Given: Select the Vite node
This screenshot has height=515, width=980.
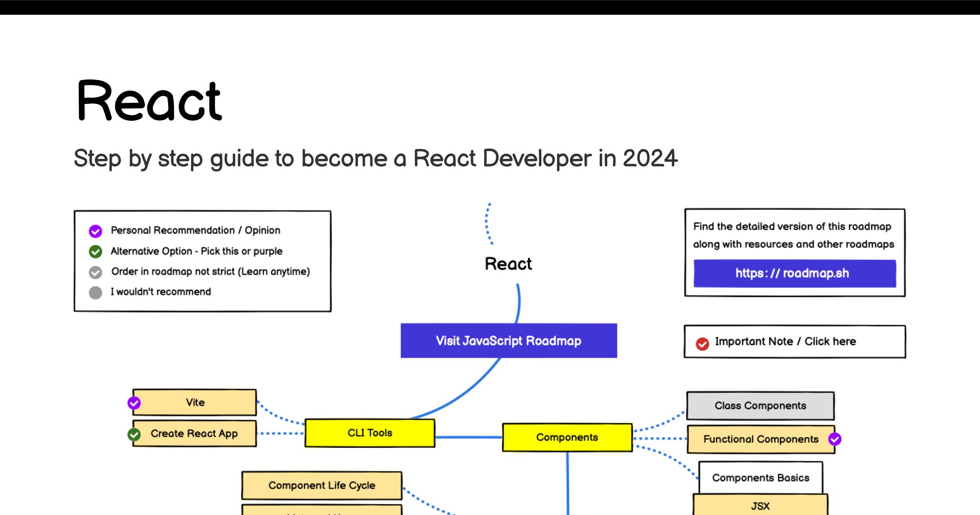Looking at the screenshot, I should (195, 402).
